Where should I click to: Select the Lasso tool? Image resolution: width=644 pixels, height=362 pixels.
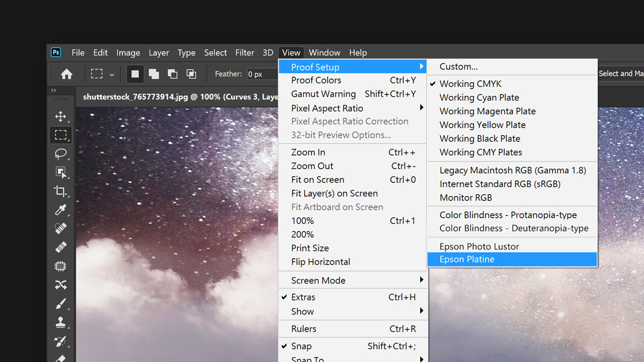click(x=60, y=154)
